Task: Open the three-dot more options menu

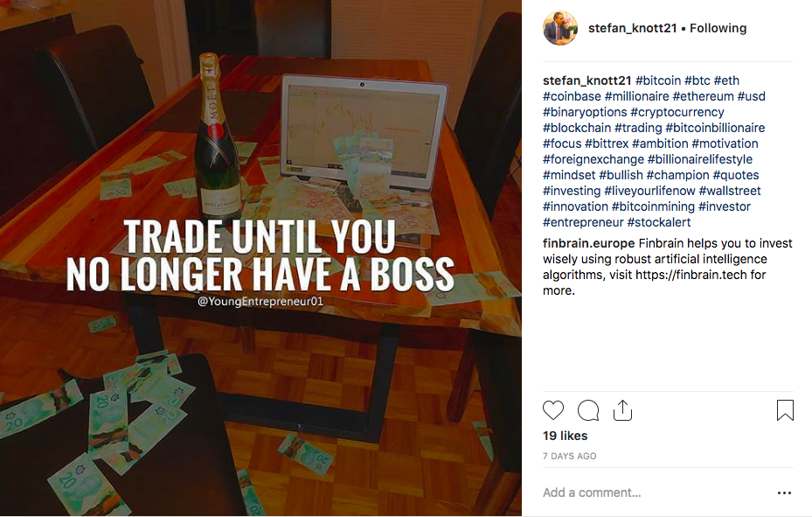Action: tap(785, 493)
